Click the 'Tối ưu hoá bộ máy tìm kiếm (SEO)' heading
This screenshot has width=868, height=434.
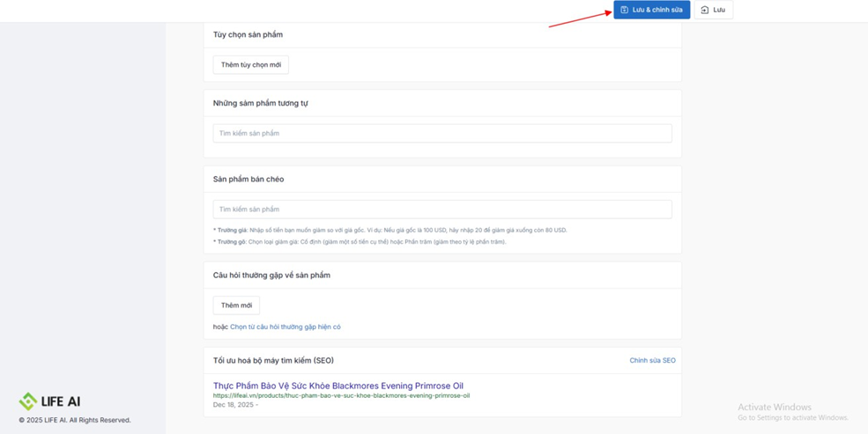273,360
